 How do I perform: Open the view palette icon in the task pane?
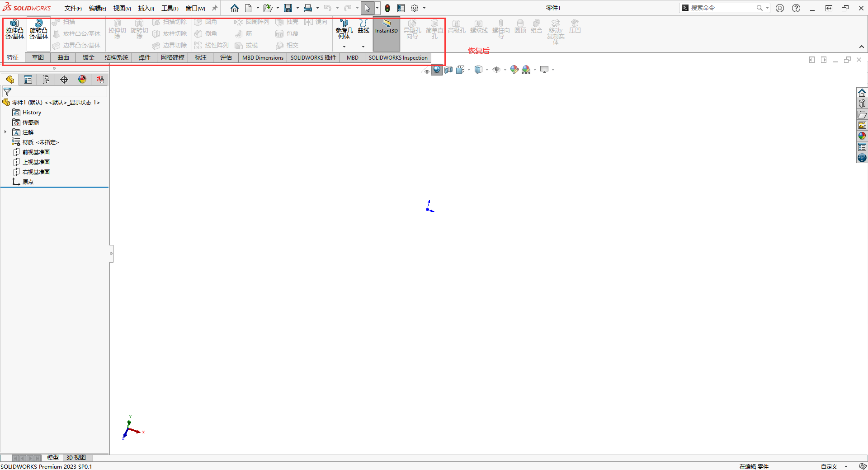pos(862,125)
